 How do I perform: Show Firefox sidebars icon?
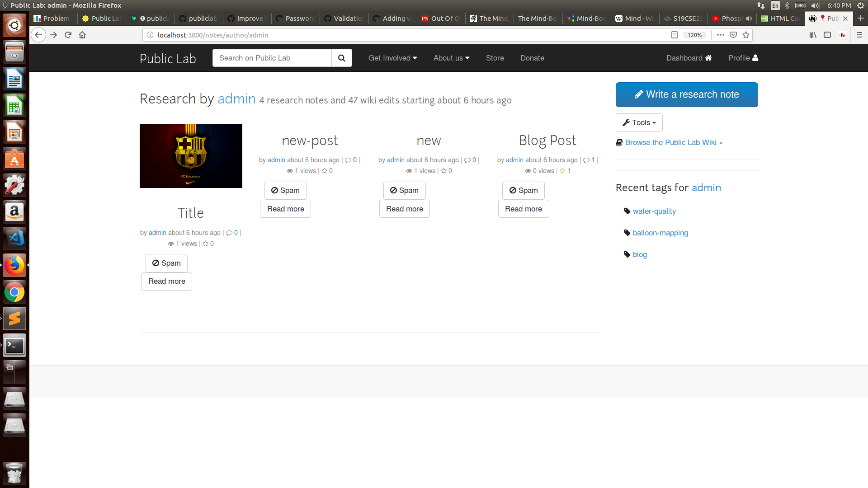(827, 35)
